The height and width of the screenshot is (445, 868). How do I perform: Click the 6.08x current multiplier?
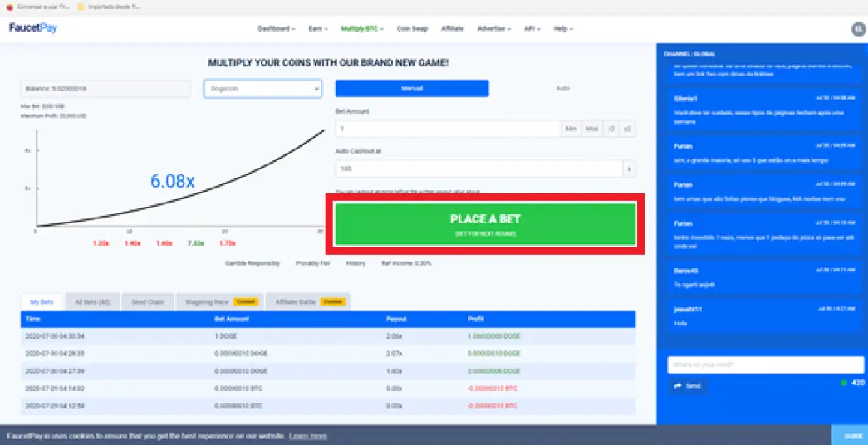pyautogui.click(x=172, y=181)
